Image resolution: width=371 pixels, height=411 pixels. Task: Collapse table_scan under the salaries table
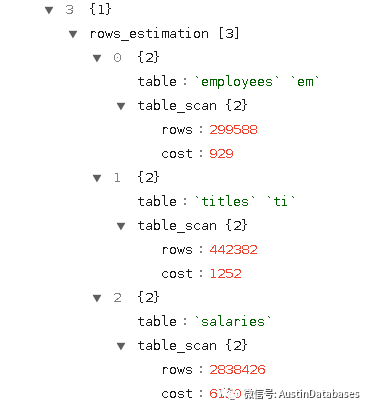(x=121, y=346)
